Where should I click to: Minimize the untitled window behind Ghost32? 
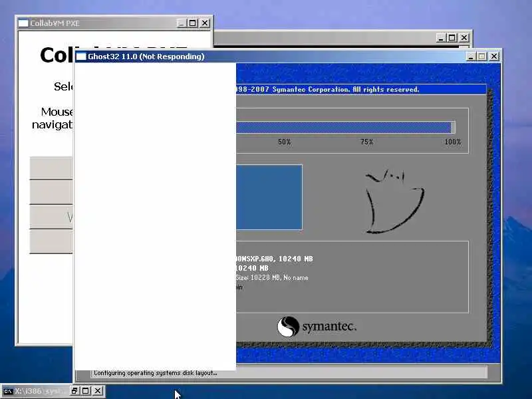pyautogui.click(x=441, y=38)
